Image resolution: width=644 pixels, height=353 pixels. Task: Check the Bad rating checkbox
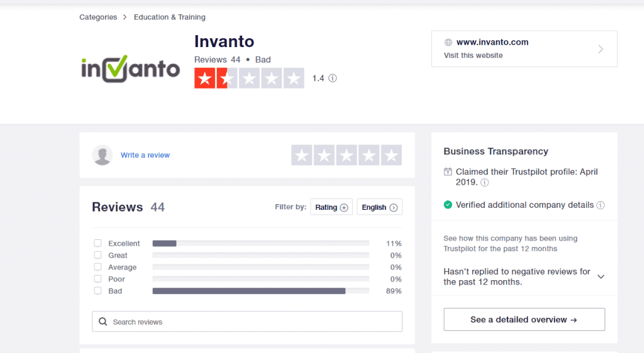[x=97, y=291]
